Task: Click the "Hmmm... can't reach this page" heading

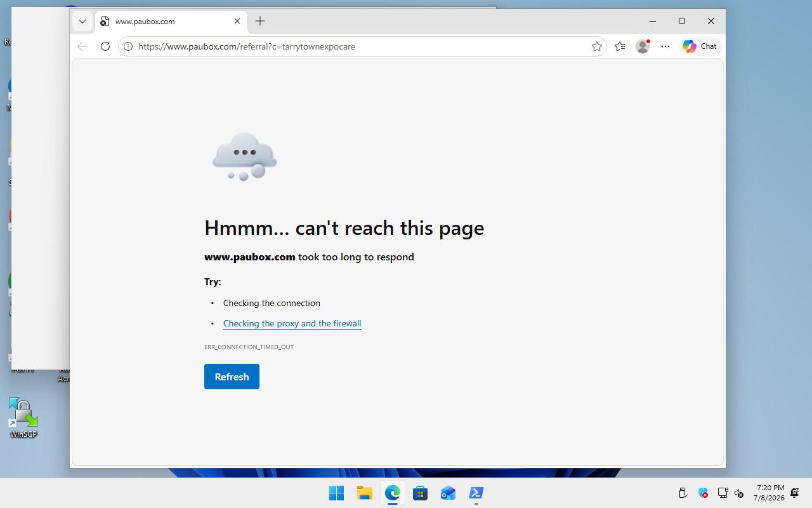Action: pyautogui.click(x=344, y=228)
